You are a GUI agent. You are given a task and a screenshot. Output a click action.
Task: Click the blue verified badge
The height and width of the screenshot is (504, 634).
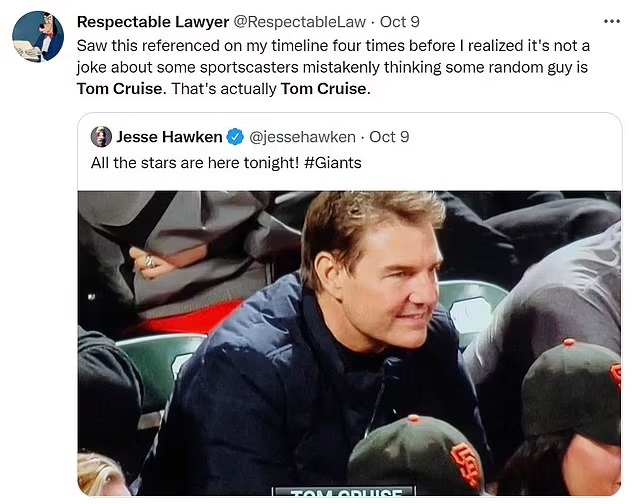234,137
